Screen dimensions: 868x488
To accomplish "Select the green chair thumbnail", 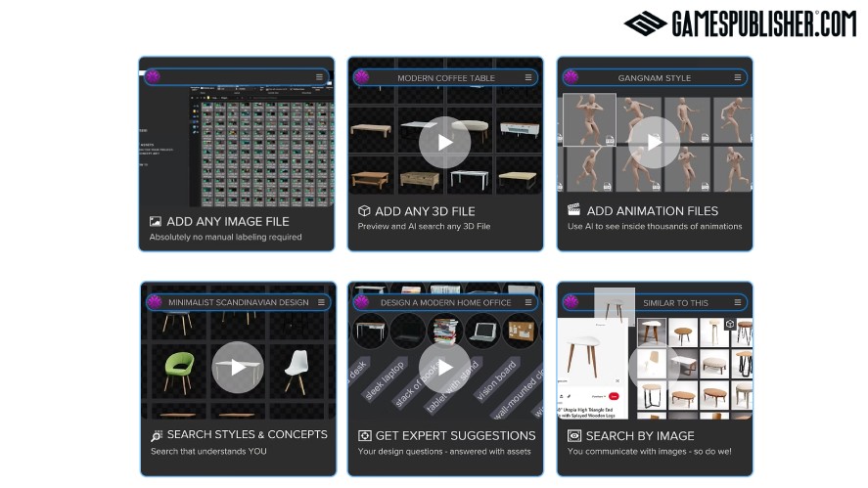I will pos(180,372).
